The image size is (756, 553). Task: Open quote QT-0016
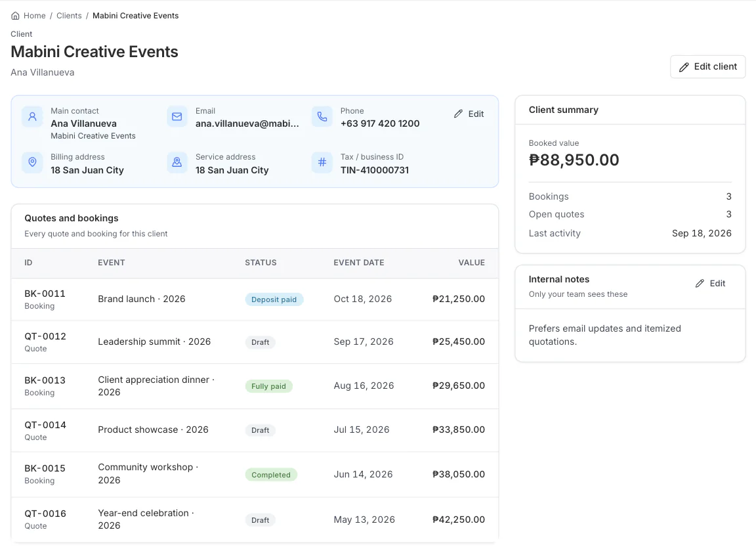click(x=45, y=514)
